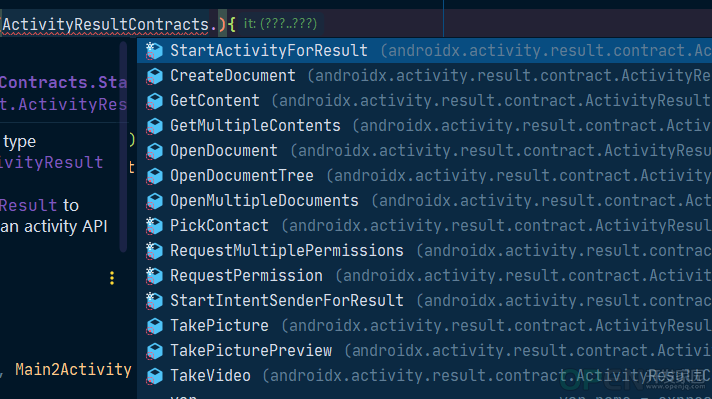
Task: Pick StartIntentSenderForResult from the list
Action: click(x=425, y=300)
